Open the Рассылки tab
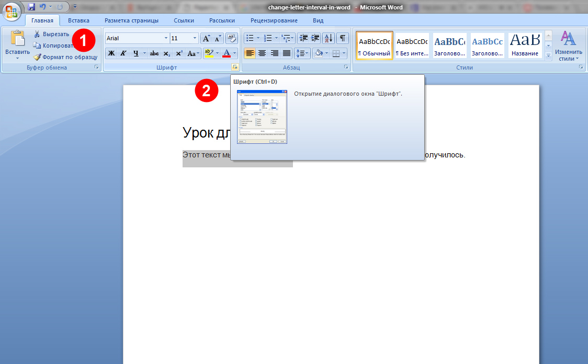 (222, 20)
